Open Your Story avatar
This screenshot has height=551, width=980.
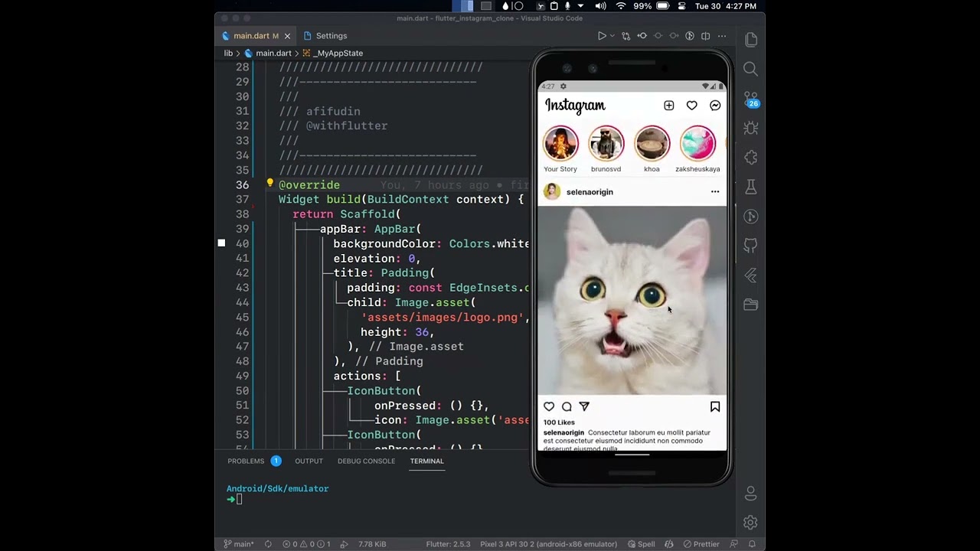(560, 144)
